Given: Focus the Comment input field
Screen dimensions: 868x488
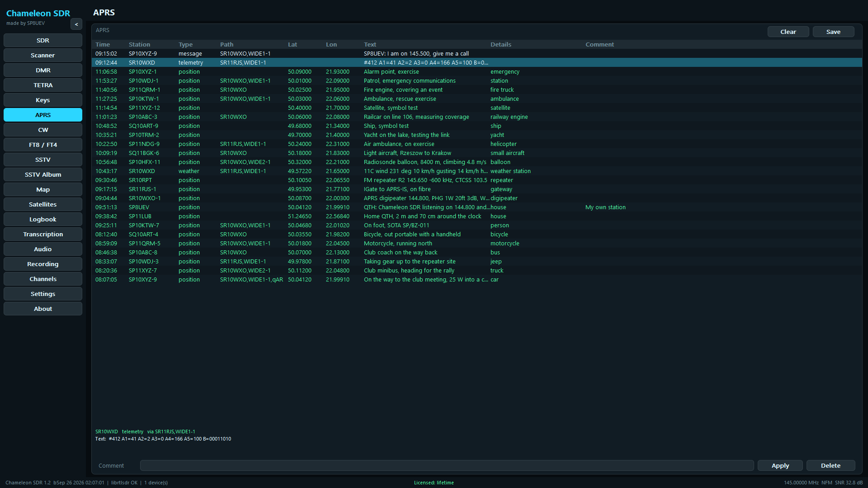Looking at the screenshot, I should point(447,465).
